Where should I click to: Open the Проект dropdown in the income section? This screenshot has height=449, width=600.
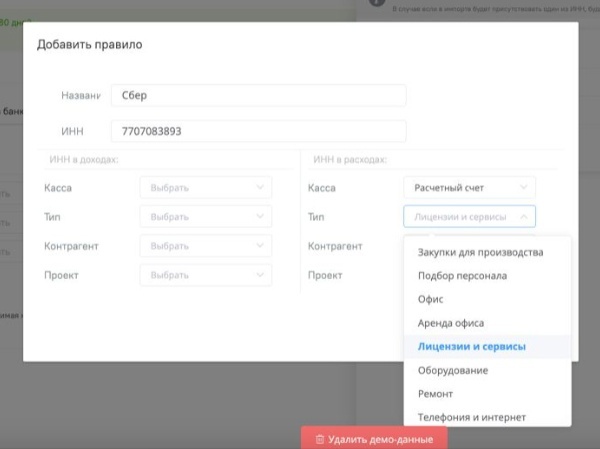(206, 275)
